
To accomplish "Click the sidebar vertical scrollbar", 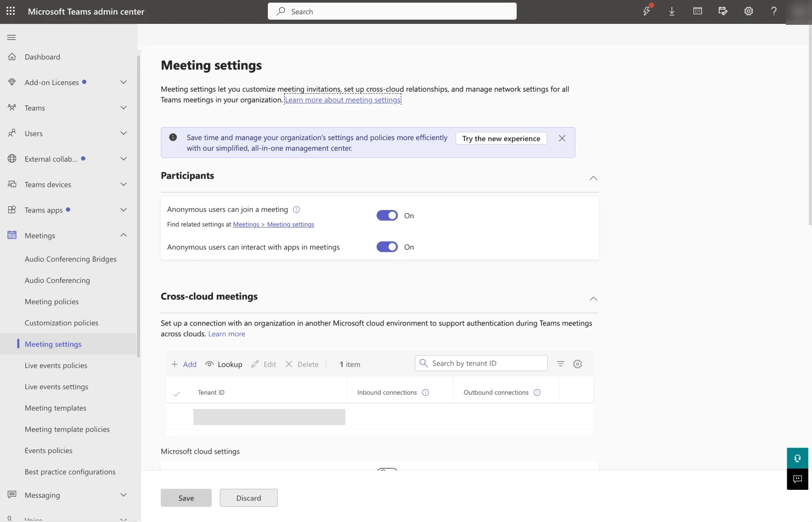I will click(138, 207).
